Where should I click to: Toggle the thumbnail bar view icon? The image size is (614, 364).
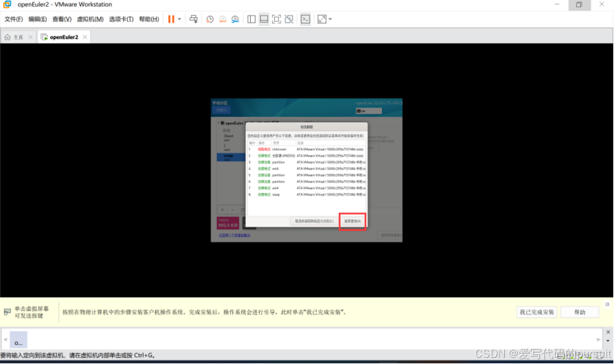[264, 19]
